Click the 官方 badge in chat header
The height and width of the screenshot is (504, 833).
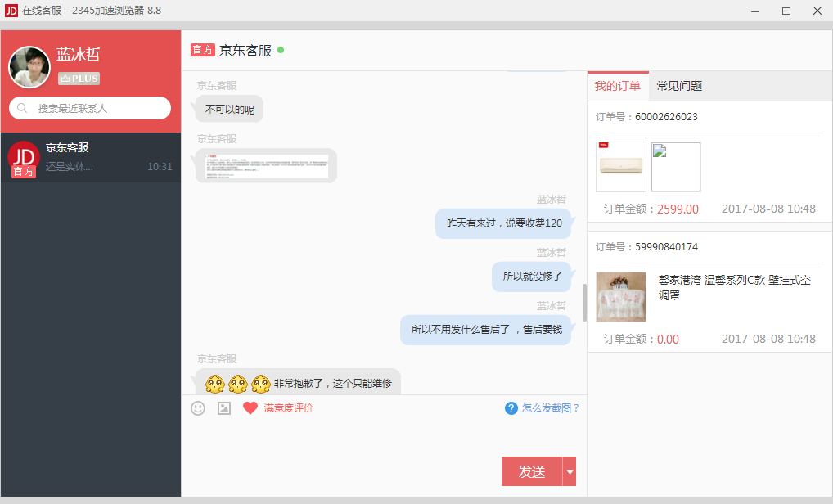(203, 50)
